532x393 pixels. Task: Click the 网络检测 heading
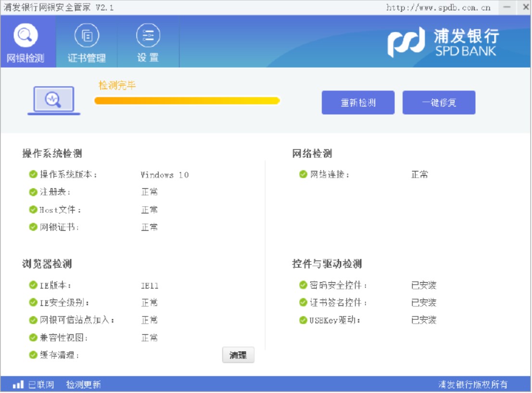tap(312, 154)
